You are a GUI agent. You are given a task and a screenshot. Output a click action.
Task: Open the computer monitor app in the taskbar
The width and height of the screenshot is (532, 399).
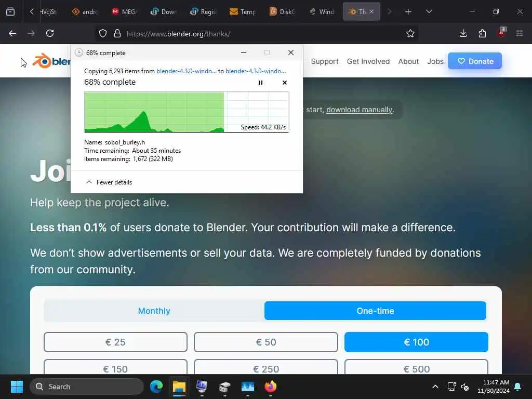tap(202, 387)
